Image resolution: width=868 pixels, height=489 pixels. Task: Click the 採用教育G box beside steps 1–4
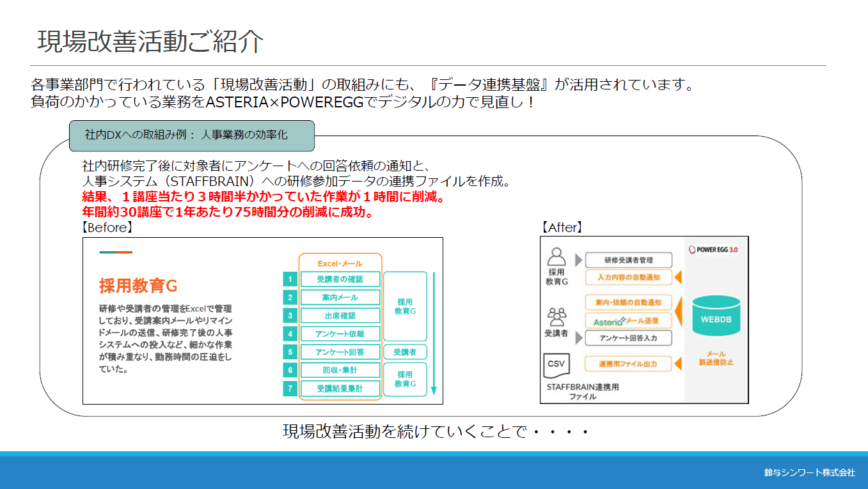405,306
